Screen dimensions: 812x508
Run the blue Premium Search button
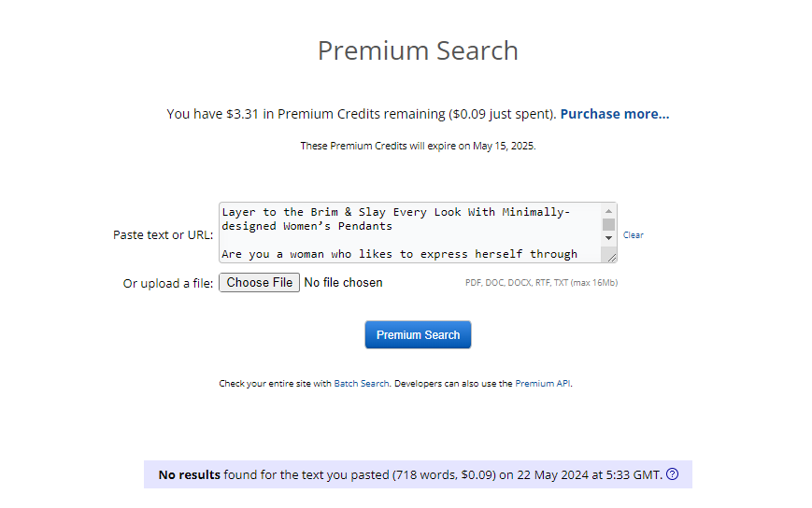418,334
